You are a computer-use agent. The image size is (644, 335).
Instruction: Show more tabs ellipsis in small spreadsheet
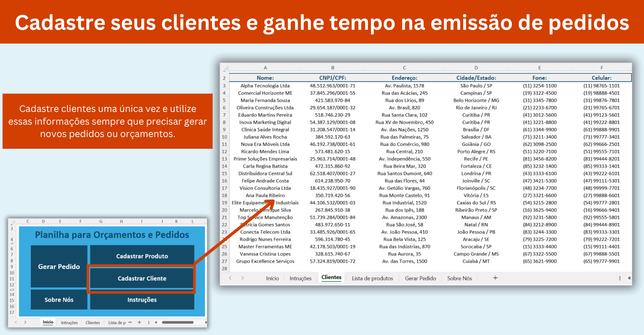130,322
